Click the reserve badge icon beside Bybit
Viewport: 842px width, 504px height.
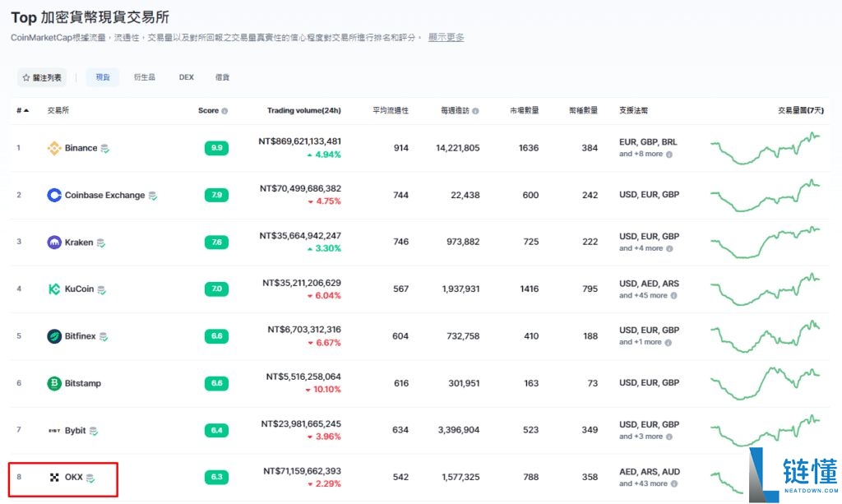click(x=94, y=431)
